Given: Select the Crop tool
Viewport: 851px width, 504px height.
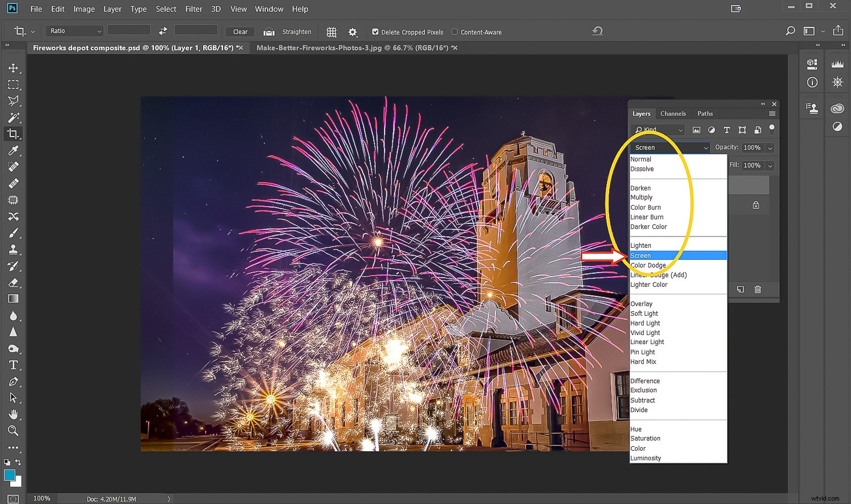Looking at the screenshot, I should [x=14, y=134].
